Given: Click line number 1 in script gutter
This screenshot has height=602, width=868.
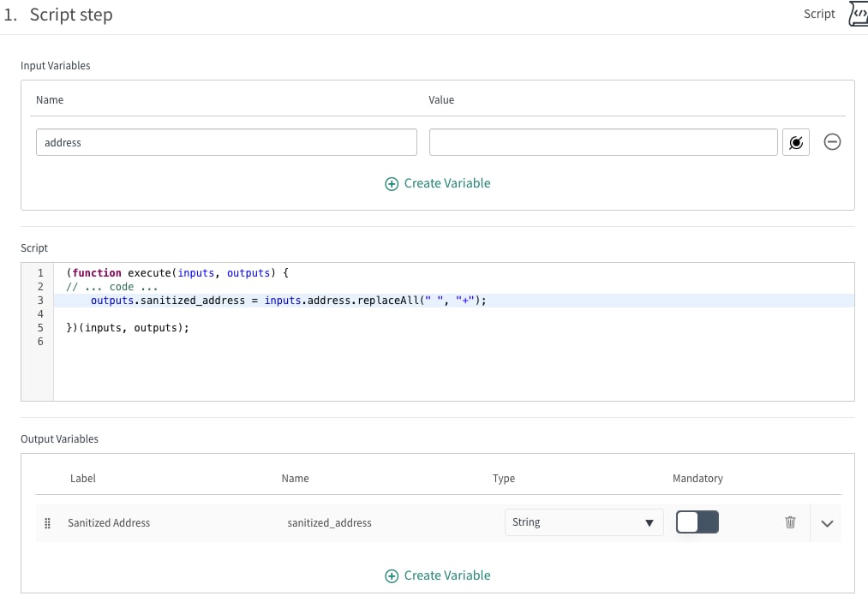Looking at the screenshot, I should pyautogui.click(x=40, y=273).
